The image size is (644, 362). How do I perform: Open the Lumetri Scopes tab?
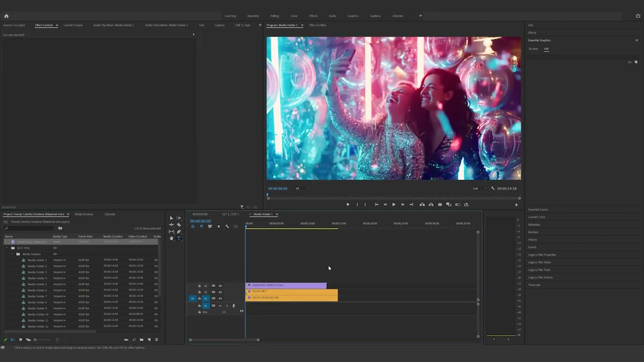pyautogui.click(x=73, y=25)
